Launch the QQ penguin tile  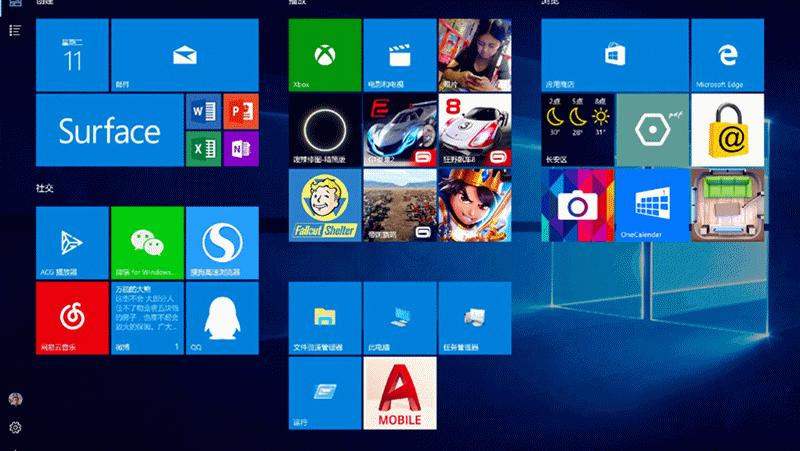point(222,318)
